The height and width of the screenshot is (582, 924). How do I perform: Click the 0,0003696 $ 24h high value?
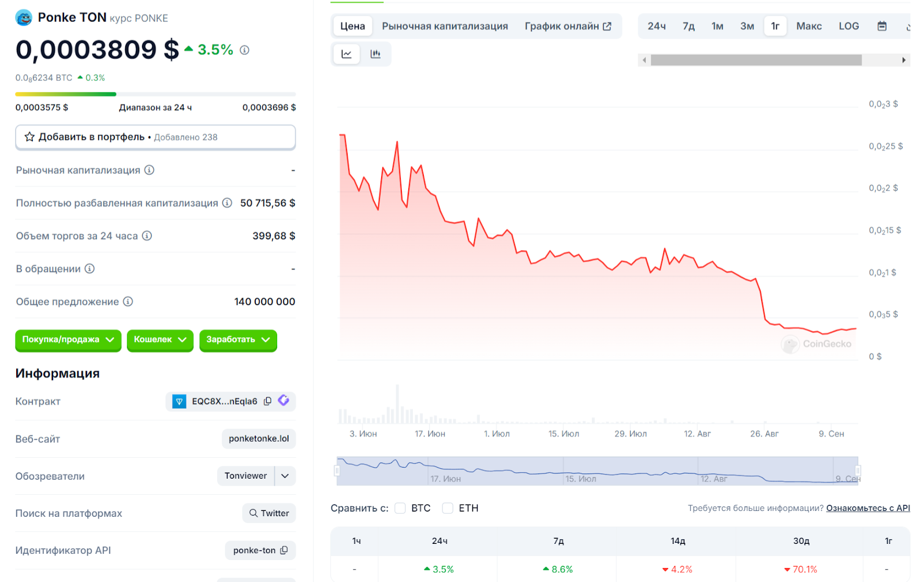pyautogui.click(x=269, y=107)
